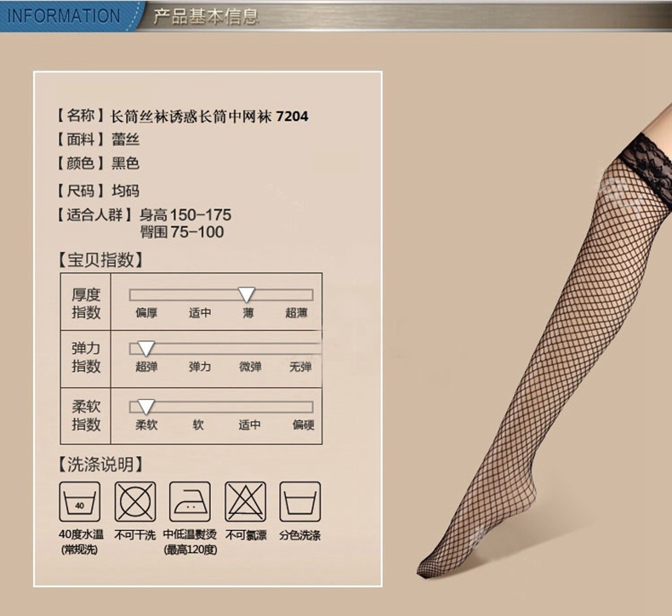Click the 薄 thickness label
The height and width of the screenshot is (616, 672).
point(248,313)
